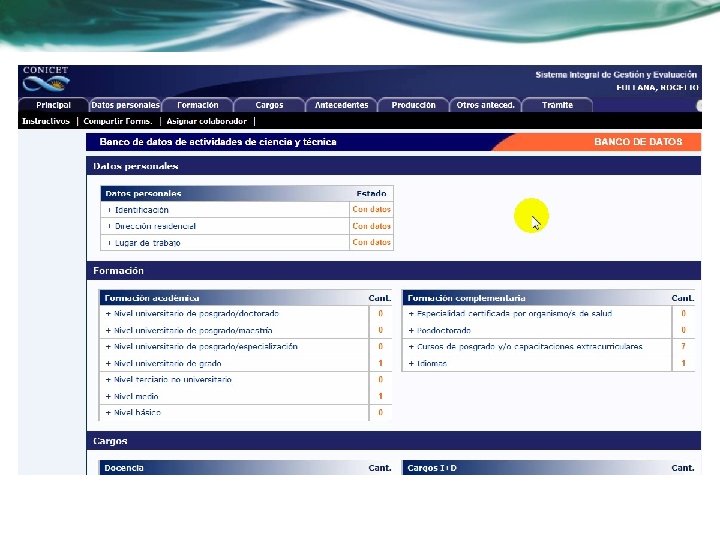Click Con datos status for Identificación
Screen dimensions: 720x540
[x=371, y=209]
